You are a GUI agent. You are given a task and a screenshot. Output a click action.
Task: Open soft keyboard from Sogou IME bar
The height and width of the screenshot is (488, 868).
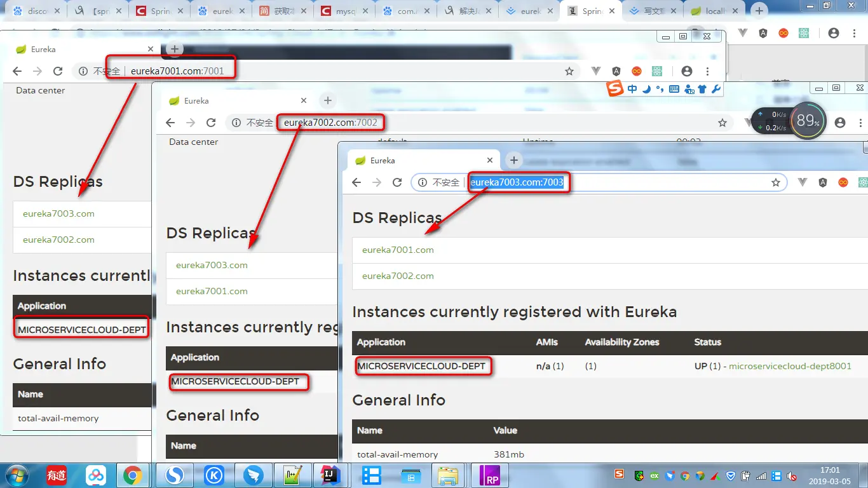(674, 90)
